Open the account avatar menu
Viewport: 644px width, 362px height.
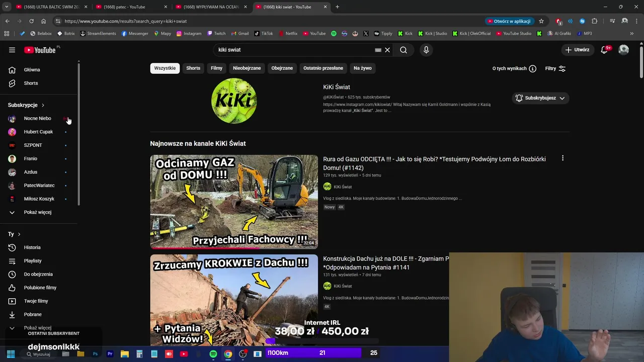[624, 50]
